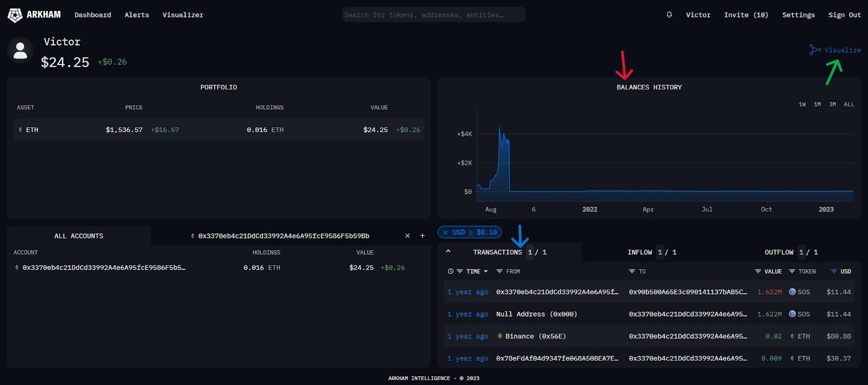
Task: Click the Visualize graph icon
Action: [x=815, y=50]
